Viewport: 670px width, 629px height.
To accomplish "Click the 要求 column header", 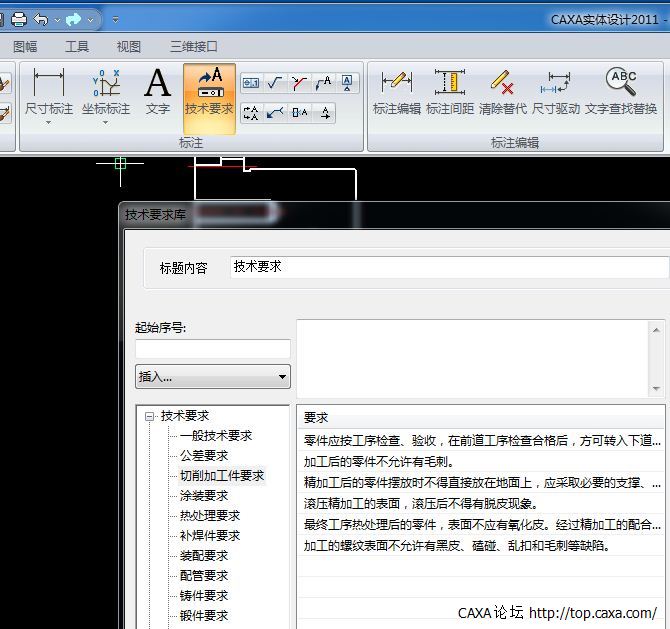I will coord(481,417).
